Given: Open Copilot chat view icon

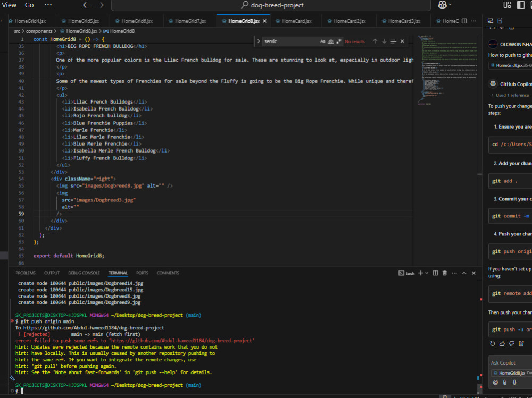Looking at the screenshot, I should pos(491,21).
